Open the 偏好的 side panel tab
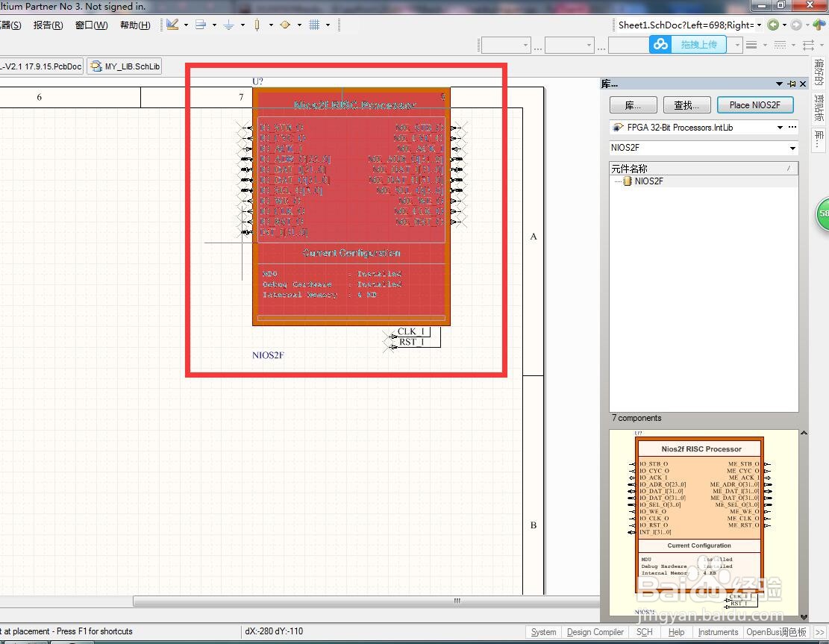The image size is (829, 644). 819,72
